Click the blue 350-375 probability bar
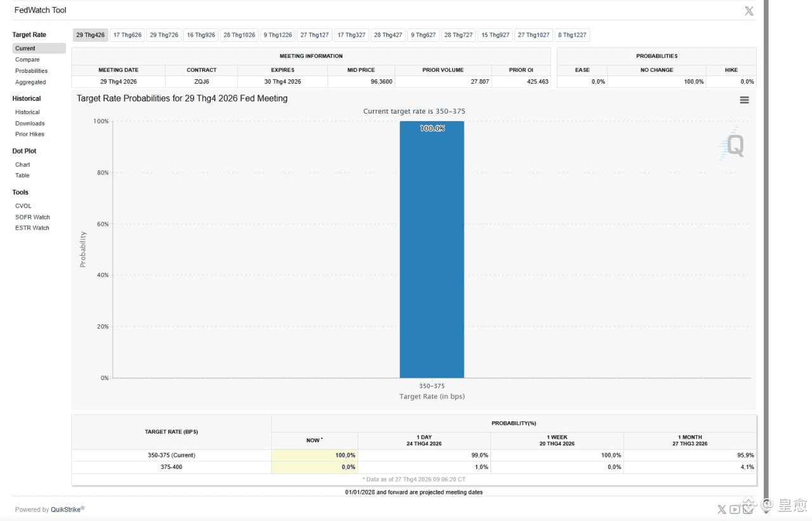The width and height of the screenshot is (812, 521). (432, 249)
